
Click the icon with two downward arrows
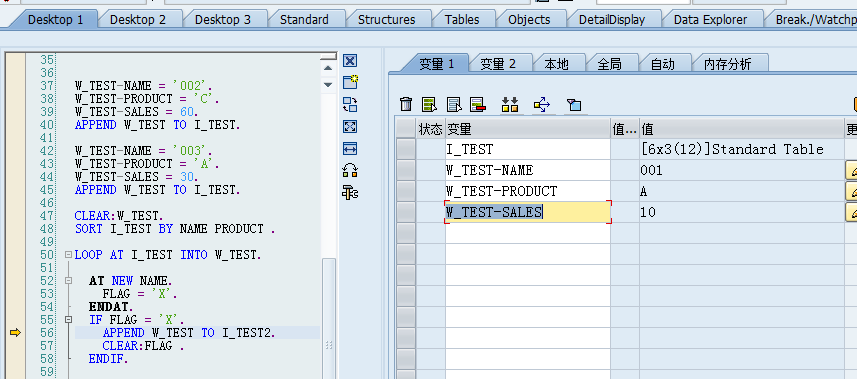(509, 104)
